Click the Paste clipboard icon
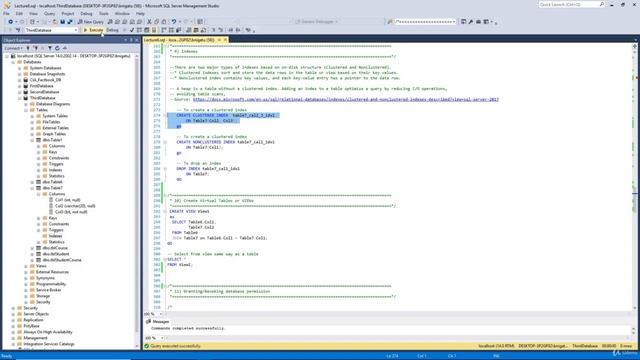 click(x=164, y=22)
